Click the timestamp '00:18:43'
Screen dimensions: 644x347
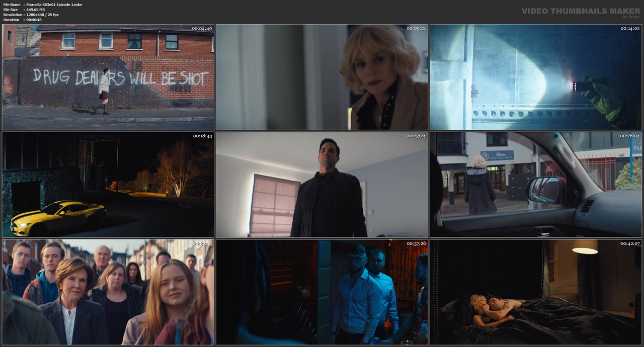point(202,136)
